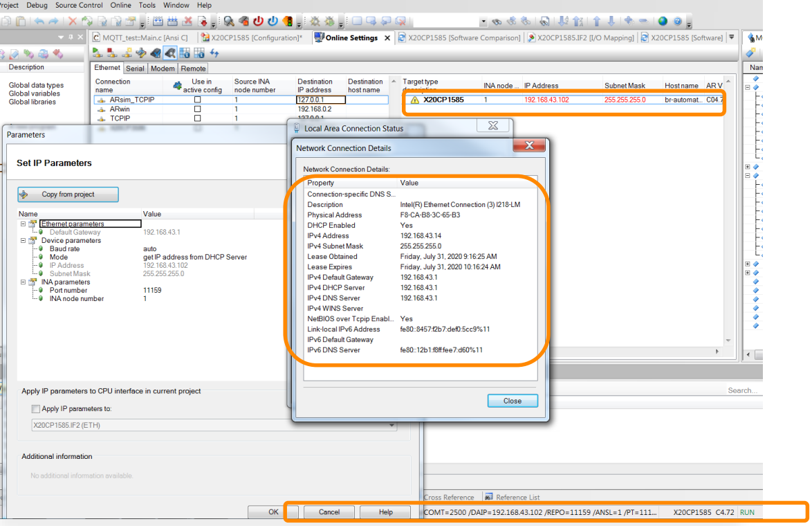Click the blue refresh arrows icon in Online Settings
812x526 pixels.
tap(215, 53)
